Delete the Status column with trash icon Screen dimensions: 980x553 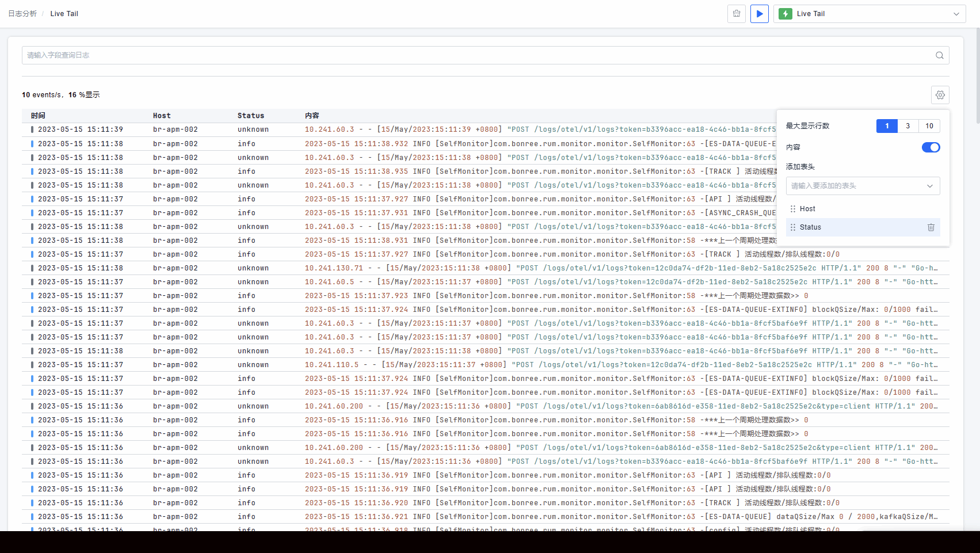(x=931, y=227)
